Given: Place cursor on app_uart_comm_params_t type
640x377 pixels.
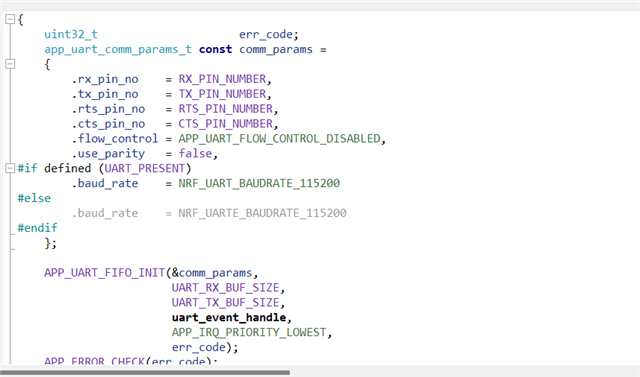Looking at the screenshot, I should click(118, 49).
